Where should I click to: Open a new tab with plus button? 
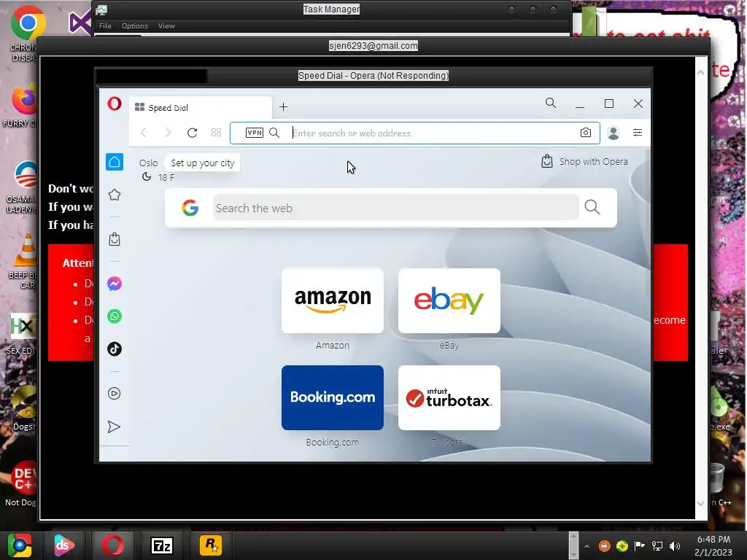[284, 107]
